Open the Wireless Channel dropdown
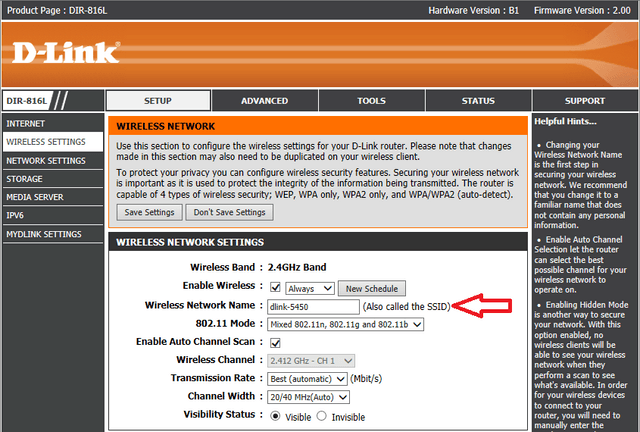This screenshot has height=432, width=640. tap(311, 361)
